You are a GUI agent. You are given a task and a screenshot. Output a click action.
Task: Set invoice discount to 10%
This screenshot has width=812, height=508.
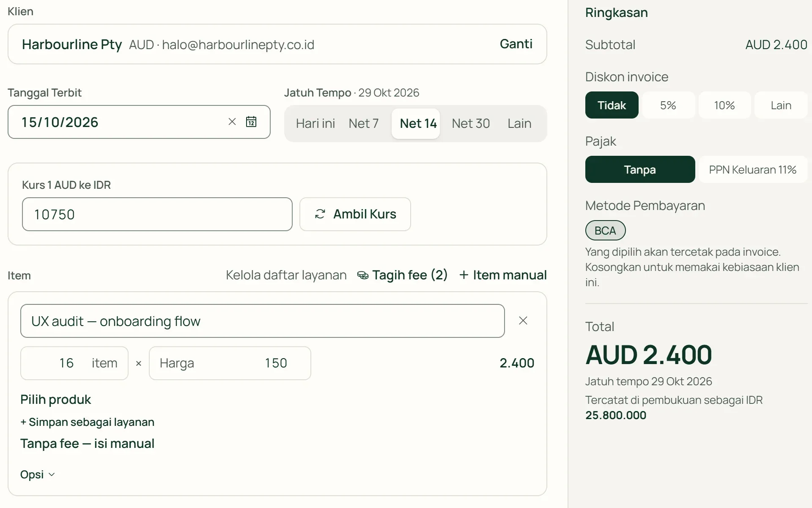[724, 105]
